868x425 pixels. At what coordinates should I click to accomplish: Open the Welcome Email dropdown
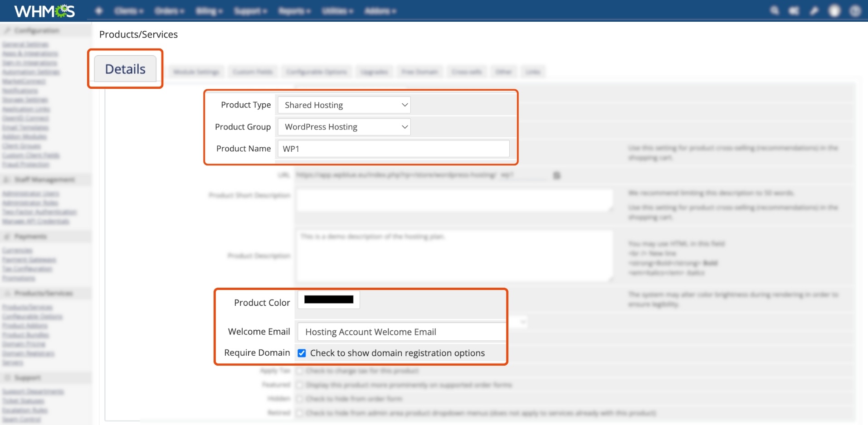tap(401, 332)
